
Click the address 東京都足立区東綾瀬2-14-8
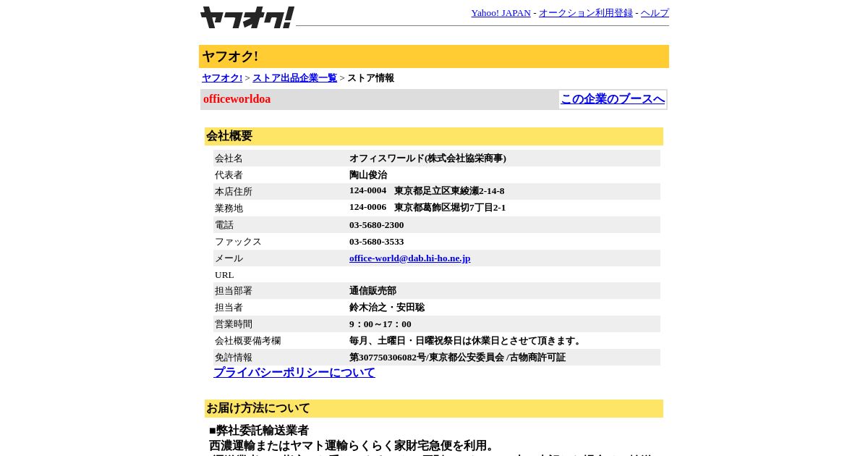pyautogui.click(x=449, y=191)
